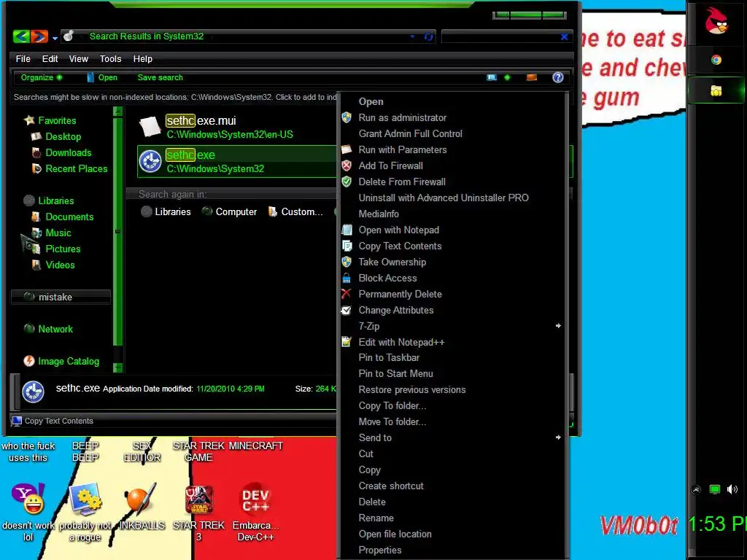Image resolution: width=747 pixels, height=560 pixels.
Task: Click the Edit with Notepad++ icon
Action: 347,342
